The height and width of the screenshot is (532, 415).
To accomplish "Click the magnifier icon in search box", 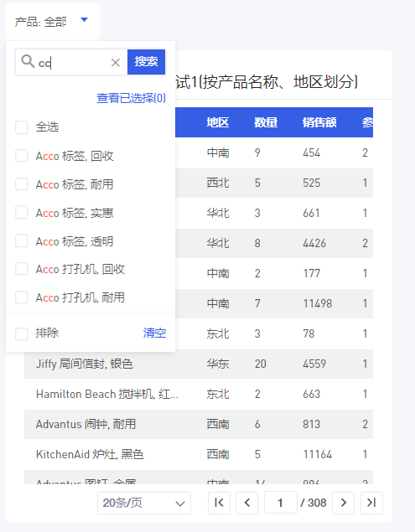I will click(28, 61).
